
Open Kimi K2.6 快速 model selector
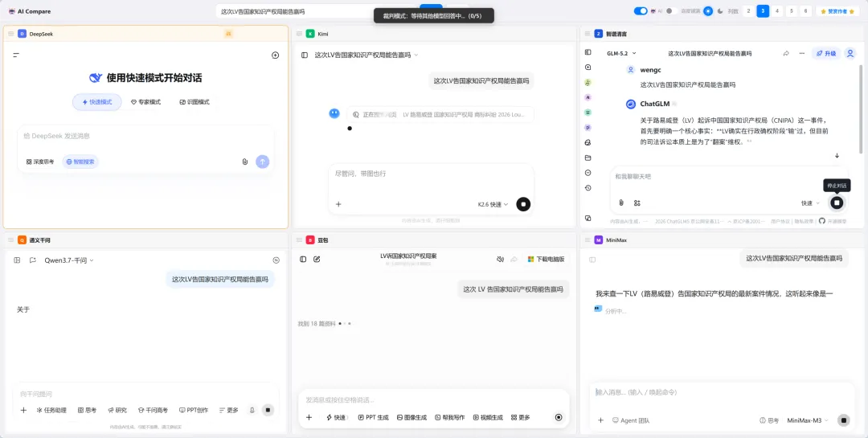493,204
